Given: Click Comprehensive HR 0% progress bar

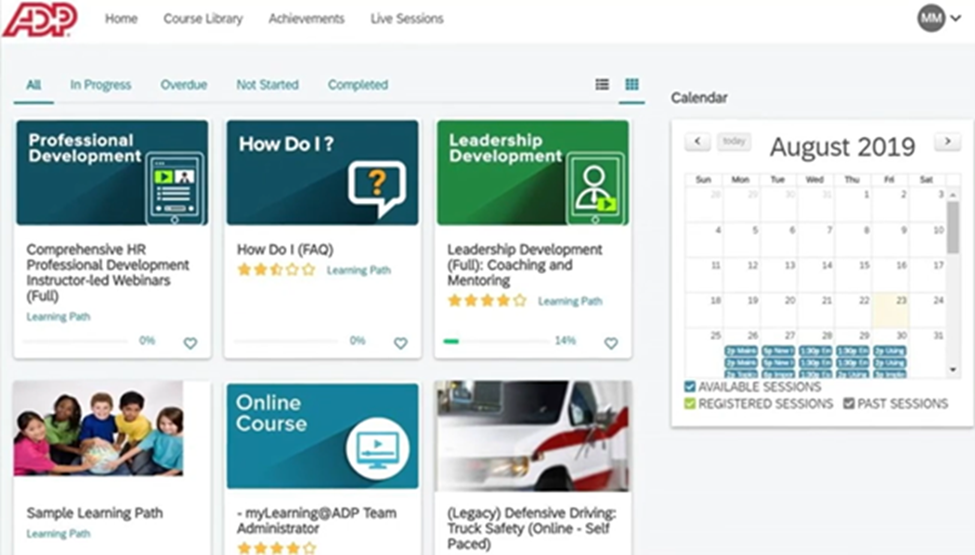Looking at the screenshot, I should point(75,341).
